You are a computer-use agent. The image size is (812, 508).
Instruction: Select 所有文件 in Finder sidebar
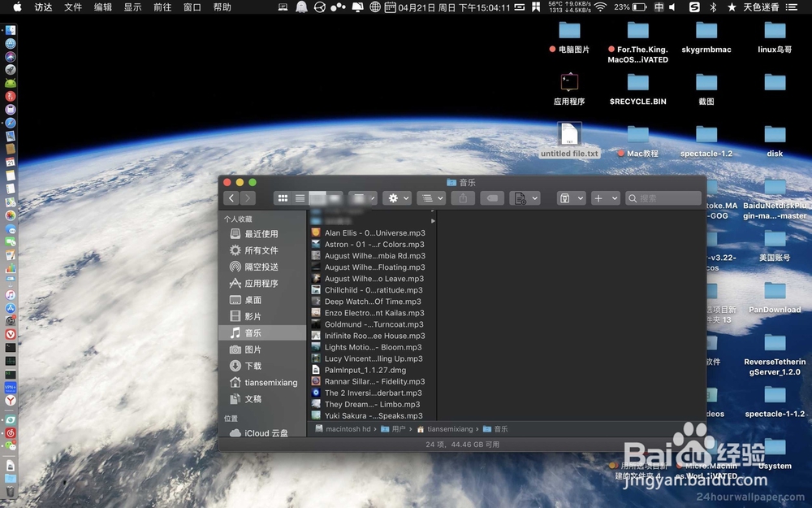(262, 250)
